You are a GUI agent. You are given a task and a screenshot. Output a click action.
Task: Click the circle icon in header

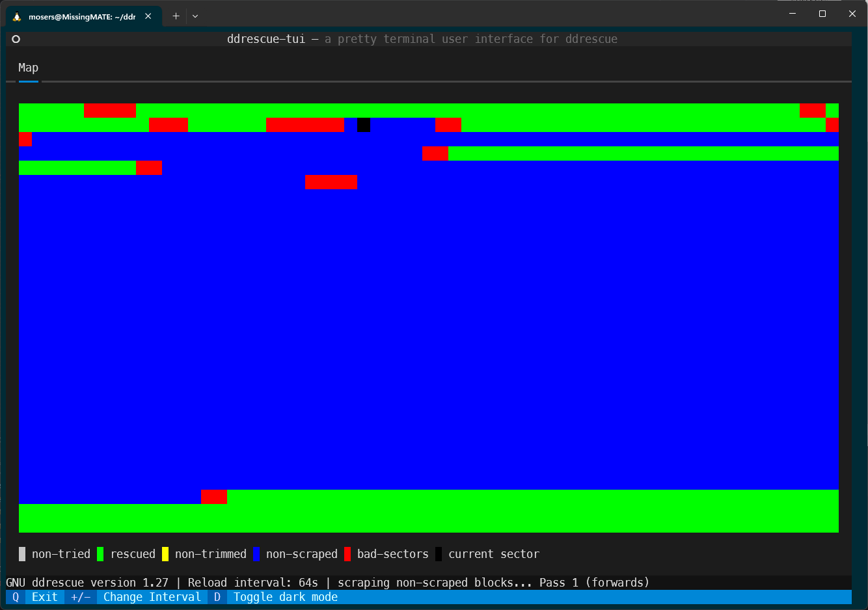[x=16, y=39]
